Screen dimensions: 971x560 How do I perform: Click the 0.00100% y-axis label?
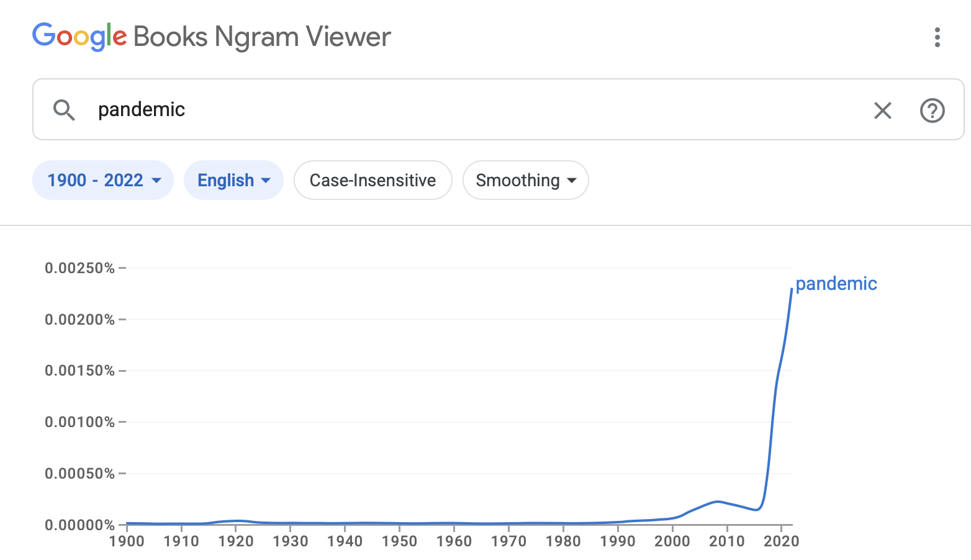79,422
